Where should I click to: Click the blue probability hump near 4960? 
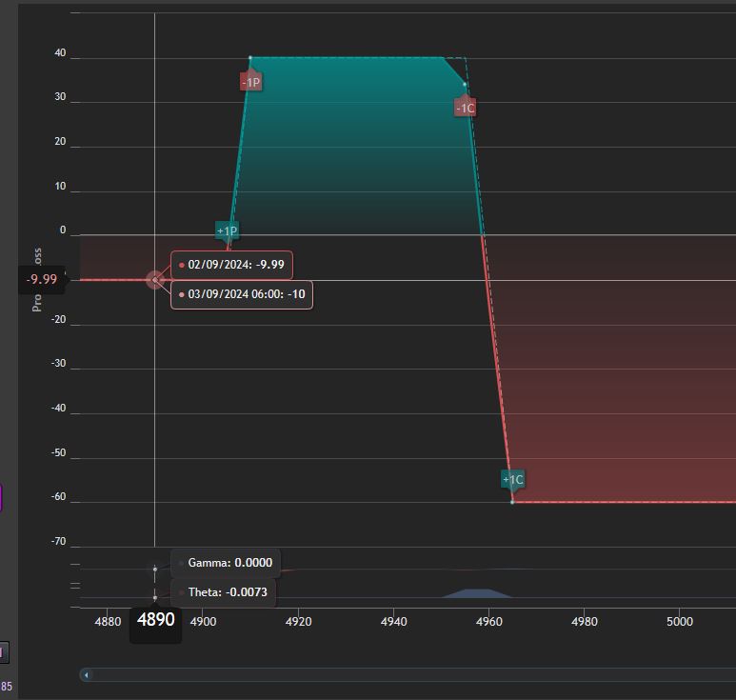coord(477,593)
